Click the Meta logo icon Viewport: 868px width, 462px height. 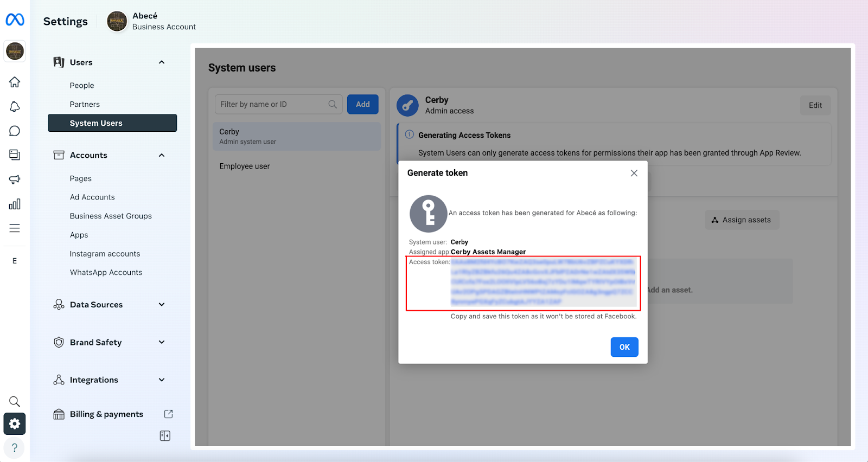[15, 20]
